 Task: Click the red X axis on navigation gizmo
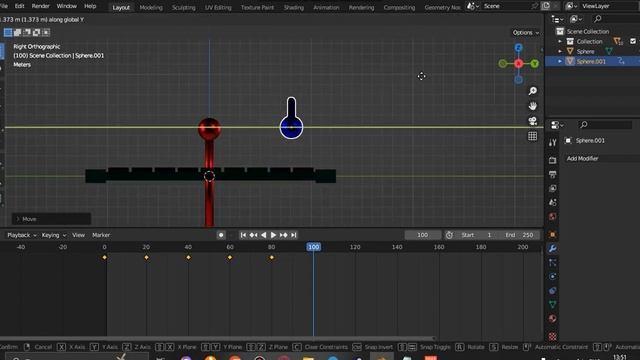(518, 64)
